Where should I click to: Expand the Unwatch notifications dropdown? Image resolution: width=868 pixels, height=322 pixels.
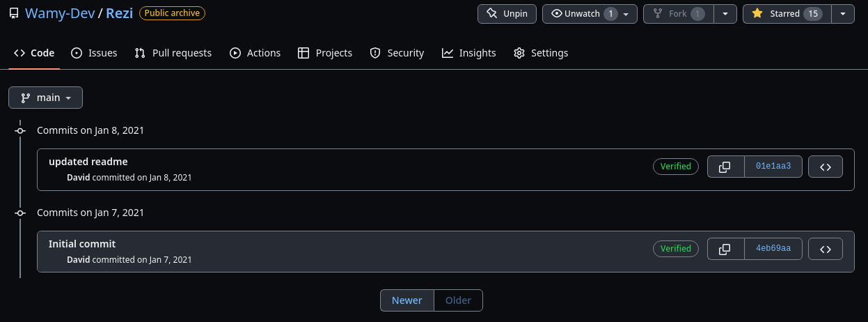pos(626,14)
